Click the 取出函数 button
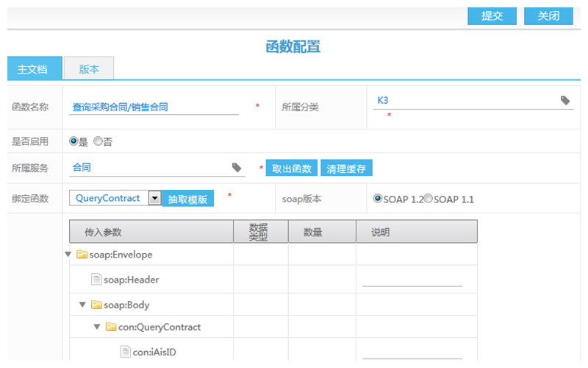The height and width of the screenshot is (368, 588). (292, 169)
